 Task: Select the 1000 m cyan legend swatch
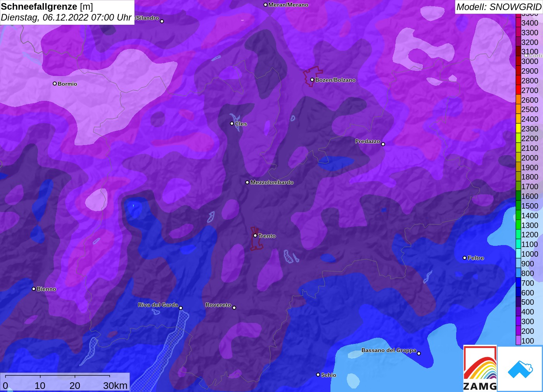click(x=518, y=254)
